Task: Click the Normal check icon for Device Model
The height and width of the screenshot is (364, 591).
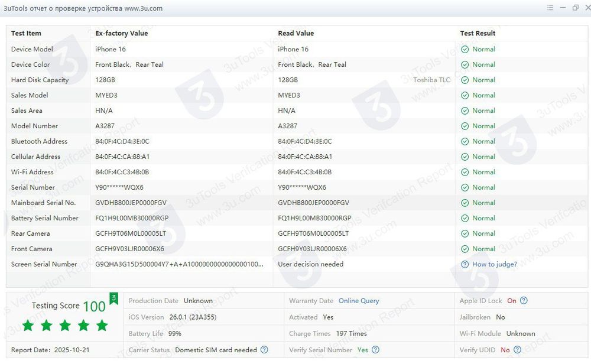Action: click(465, 50)
